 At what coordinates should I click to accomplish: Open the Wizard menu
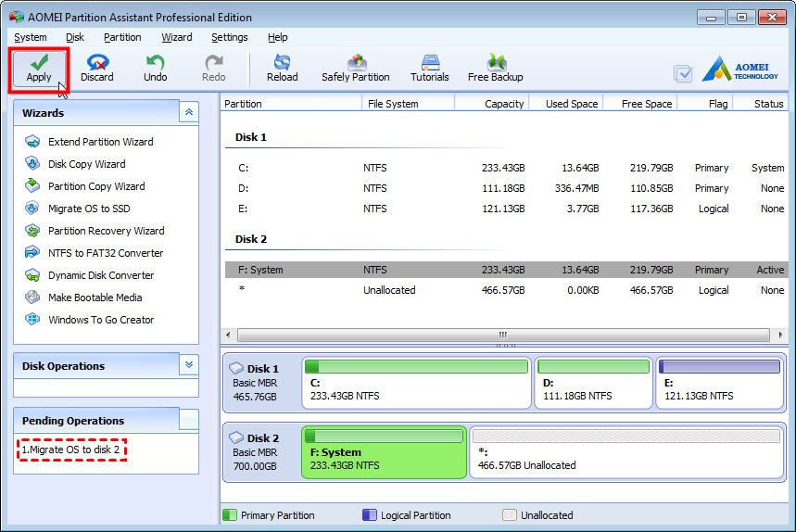coord(177,37)
